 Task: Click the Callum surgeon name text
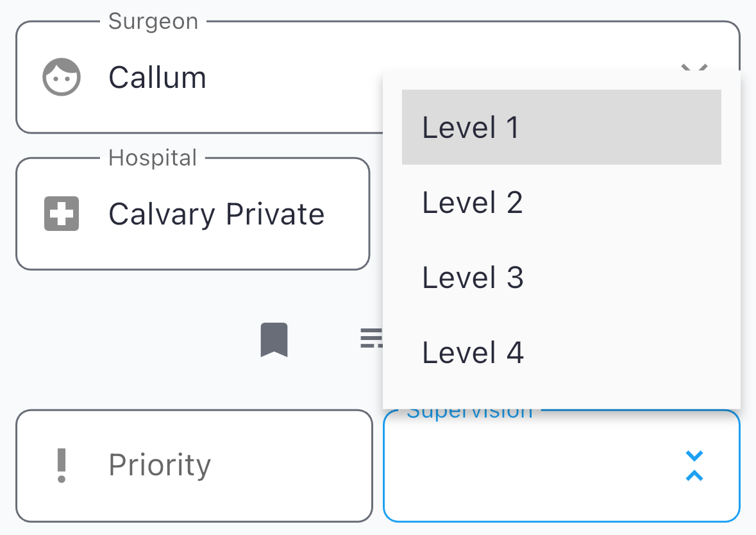(x=157, y=78)
